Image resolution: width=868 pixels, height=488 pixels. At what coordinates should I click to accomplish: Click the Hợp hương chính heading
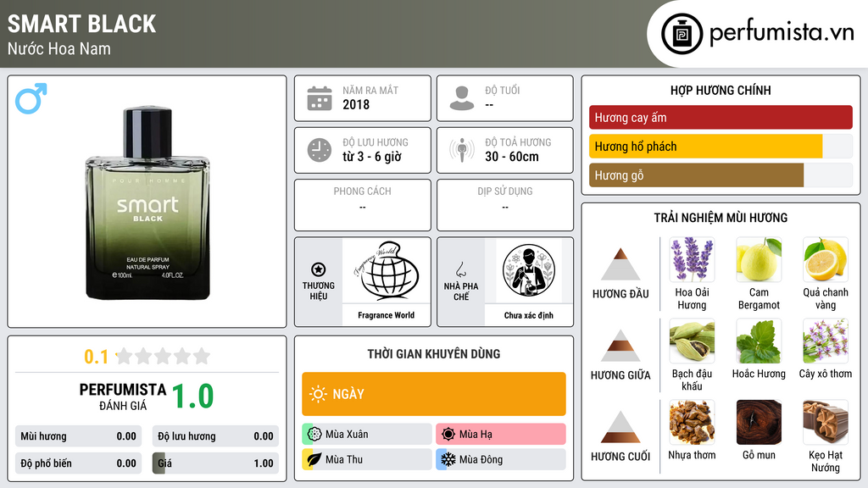(721, 90)
